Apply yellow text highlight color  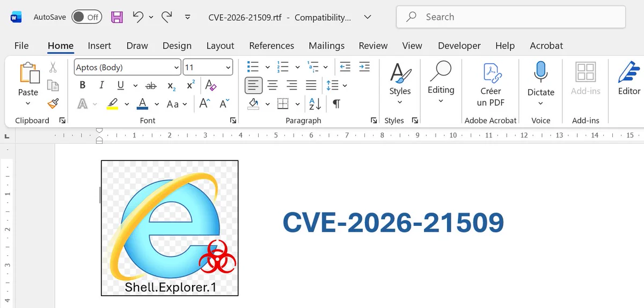click(x=112, y=104)
